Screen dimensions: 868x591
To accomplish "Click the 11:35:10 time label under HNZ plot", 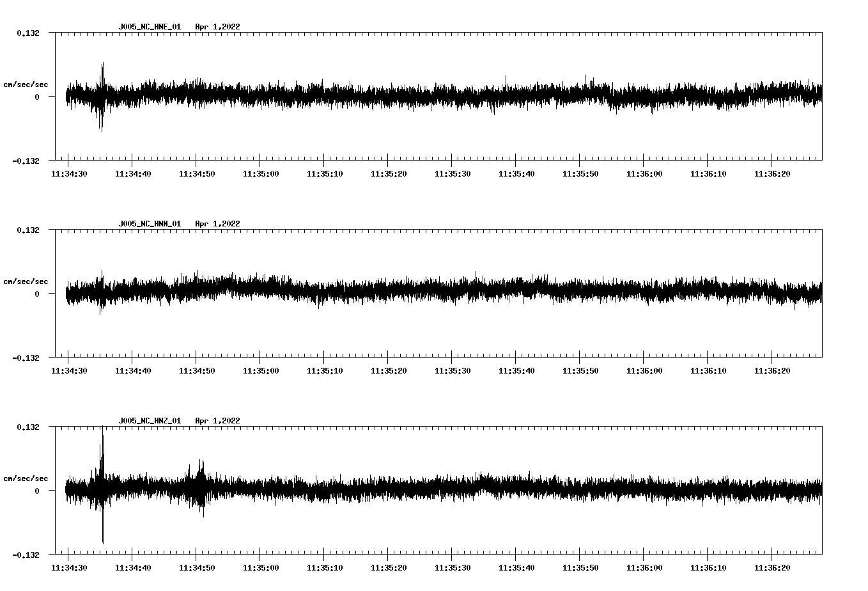I will [325, 568].
